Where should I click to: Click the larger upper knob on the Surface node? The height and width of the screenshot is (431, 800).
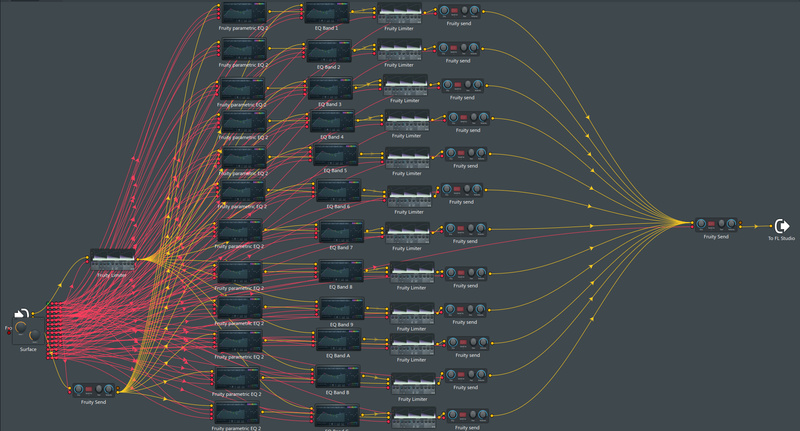21,327
